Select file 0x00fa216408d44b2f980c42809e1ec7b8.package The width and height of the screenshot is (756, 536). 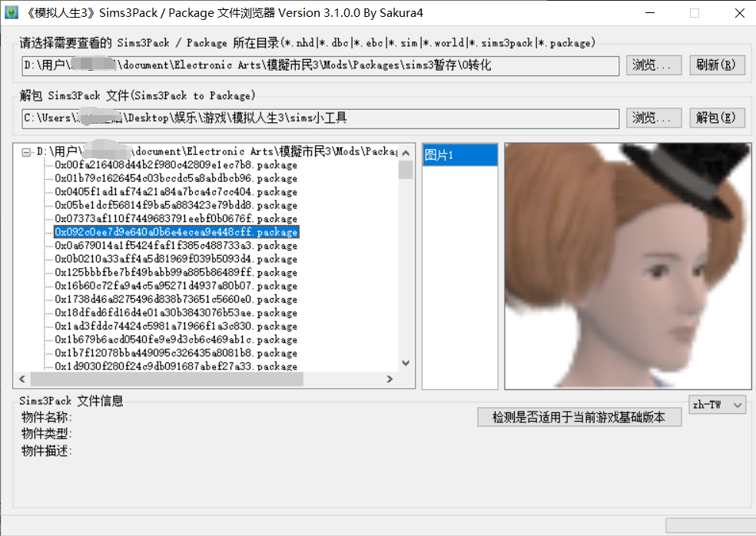pos(176,165)
